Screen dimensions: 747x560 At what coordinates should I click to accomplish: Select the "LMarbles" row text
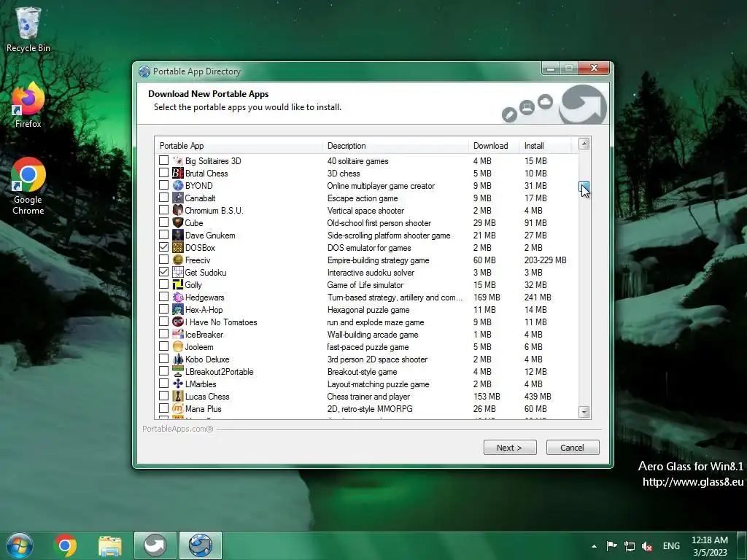[201, 384]
